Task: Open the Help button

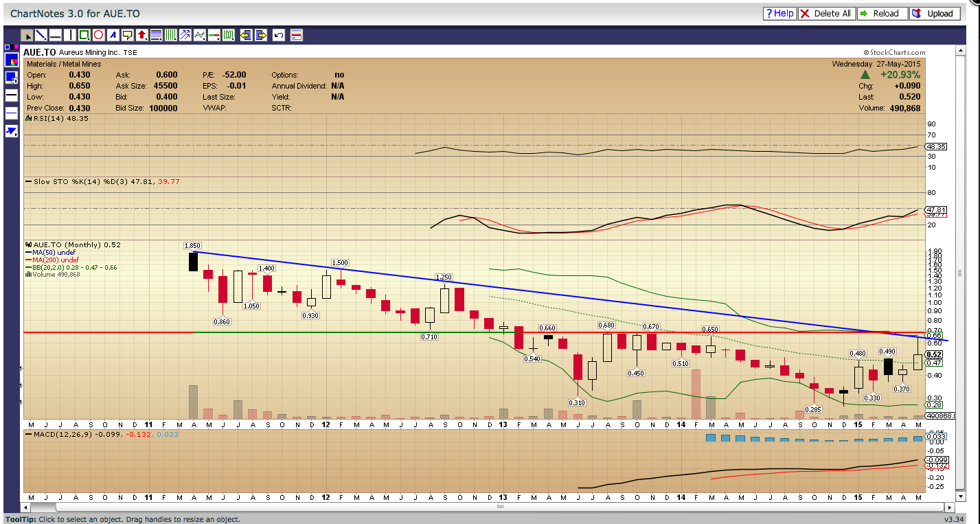Action: coord(779,13)
